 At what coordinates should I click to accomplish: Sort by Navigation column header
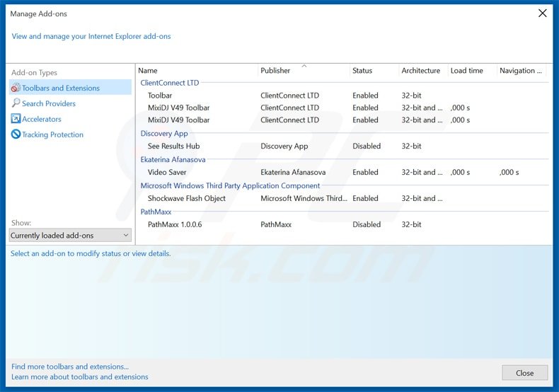click(521, 71)
